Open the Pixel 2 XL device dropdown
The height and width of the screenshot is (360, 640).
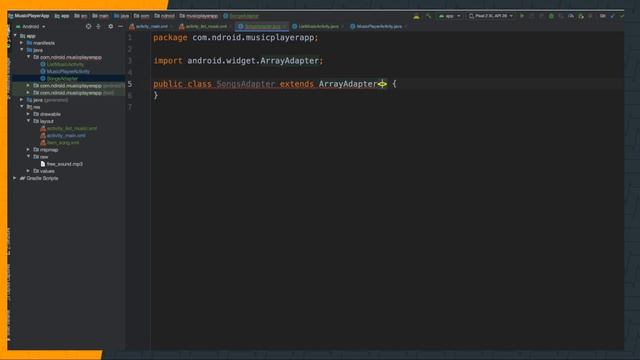(x=491, y=16)
